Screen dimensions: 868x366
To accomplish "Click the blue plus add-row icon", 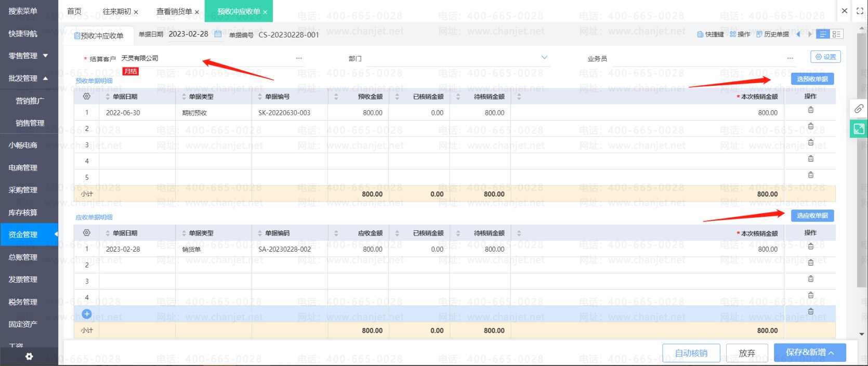I will [87, 314].
